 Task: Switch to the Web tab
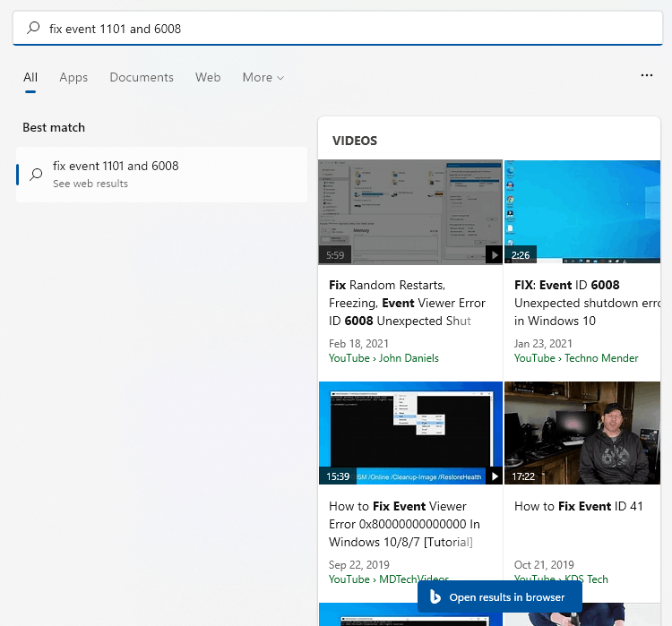208,78
